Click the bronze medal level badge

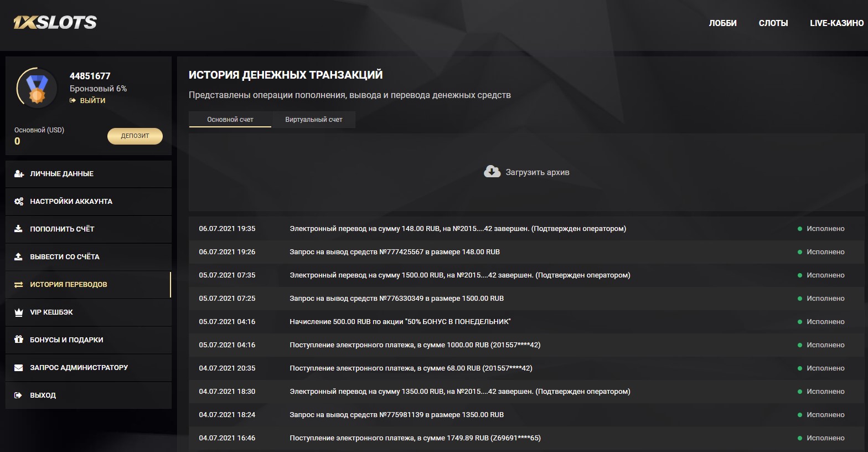[x=37, y=88]
